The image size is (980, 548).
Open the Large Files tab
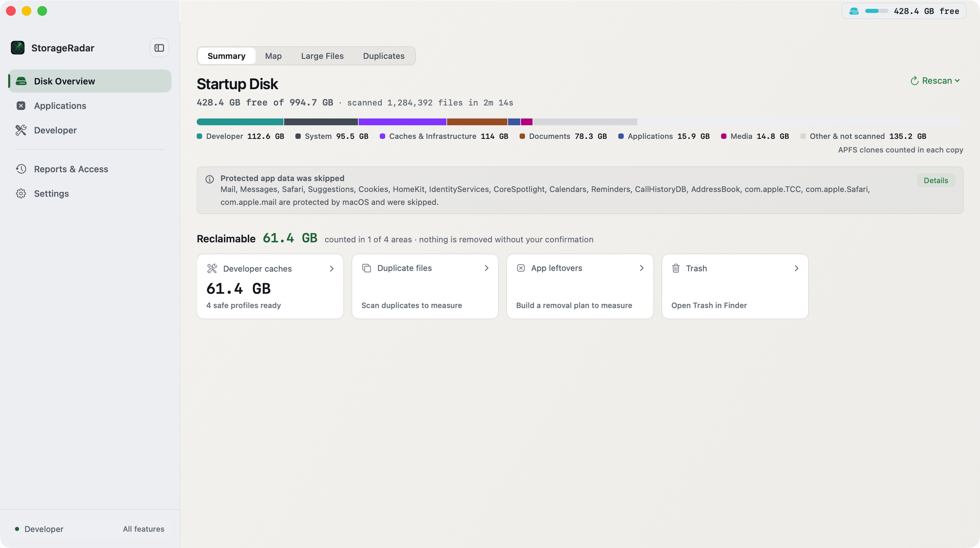point(322,56)
